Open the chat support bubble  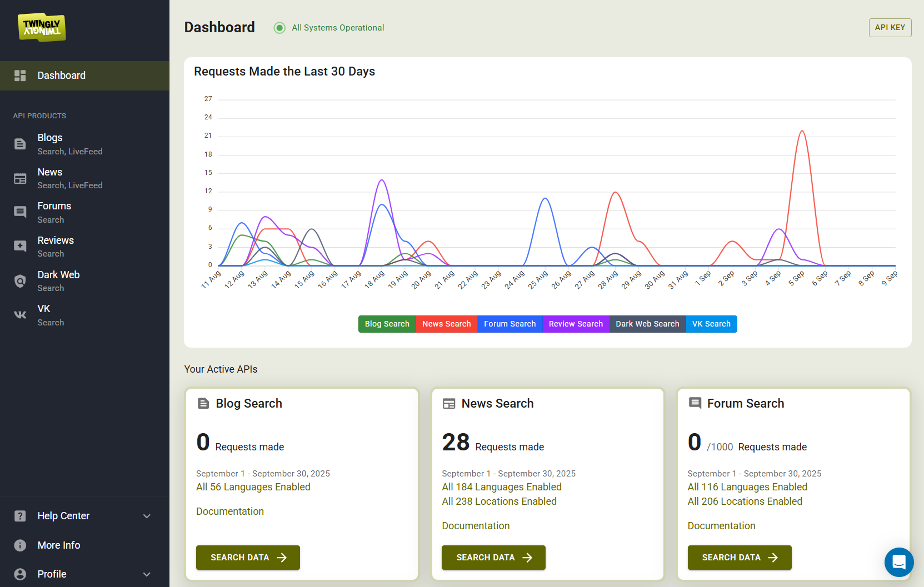[x=898, y=562]
